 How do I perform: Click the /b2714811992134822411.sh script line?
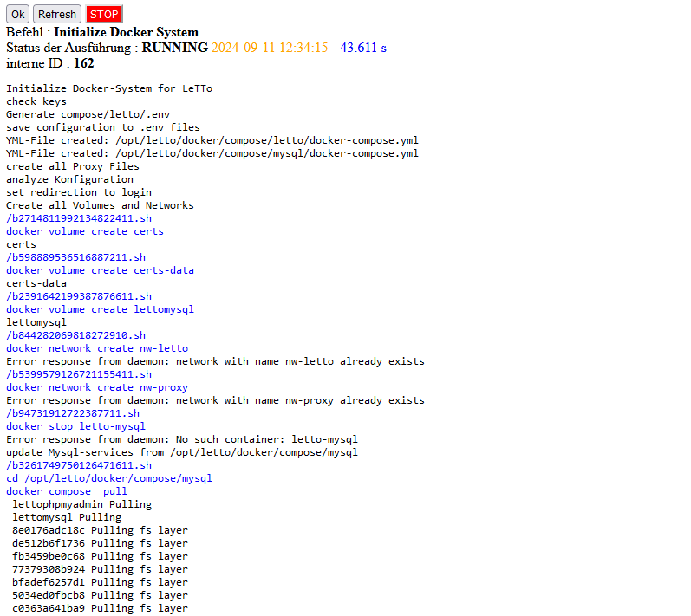click(79, 218)
